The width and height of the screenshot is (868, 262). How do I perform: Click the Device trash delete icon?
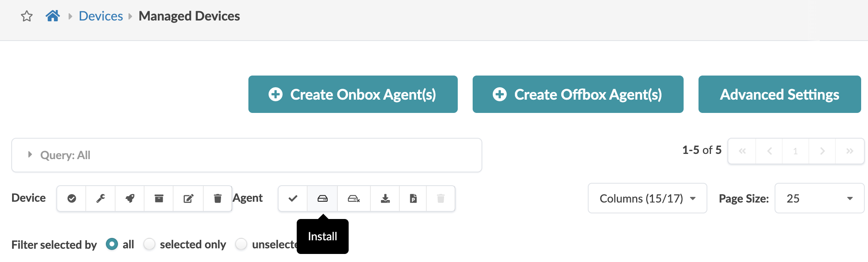click(x=217, y=199)
